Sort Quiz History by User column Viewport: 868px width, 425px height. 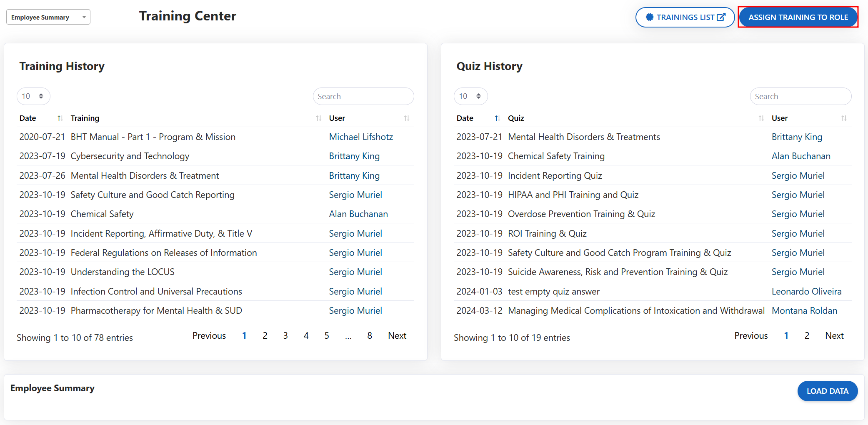(x=808, y=118)
